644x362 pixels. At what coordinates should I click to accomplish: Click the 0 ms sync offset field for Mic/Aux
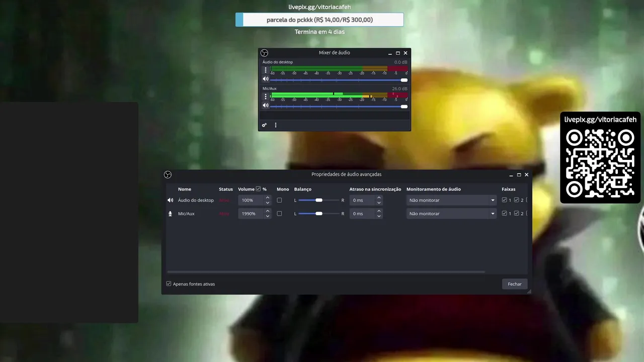[x=362, y=214]
